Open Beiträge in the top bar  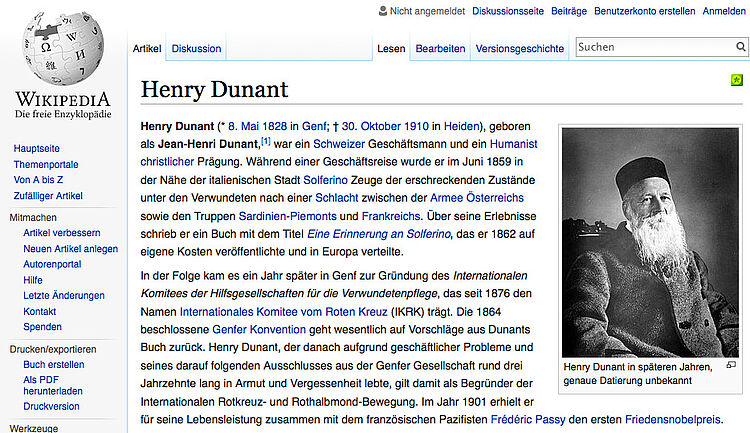569,11
